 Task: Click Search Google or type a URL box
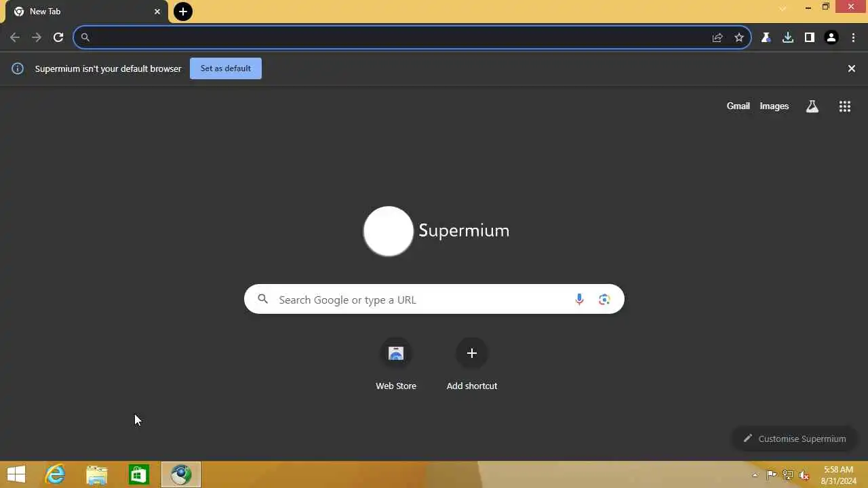pyautogui.click(x=434, y=299)
